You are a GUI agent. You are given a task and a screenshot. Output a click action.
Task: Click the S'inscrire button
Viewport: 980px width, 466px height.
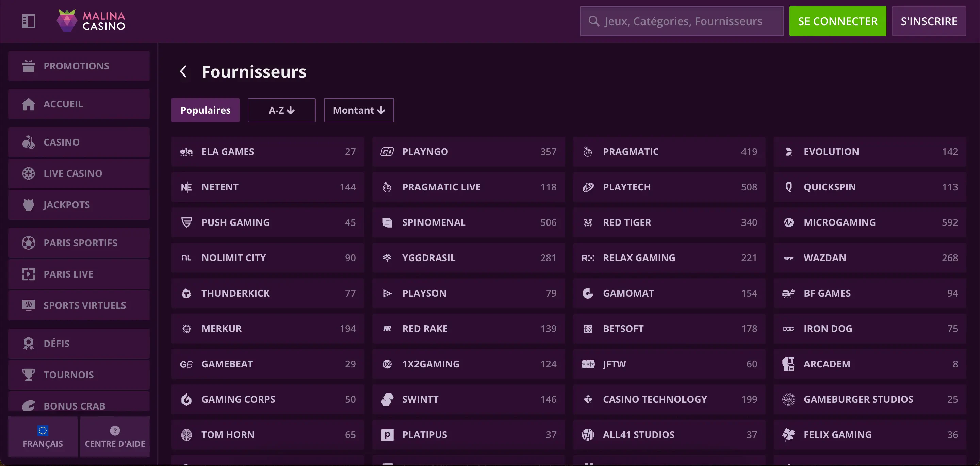[x=929, y=21]
